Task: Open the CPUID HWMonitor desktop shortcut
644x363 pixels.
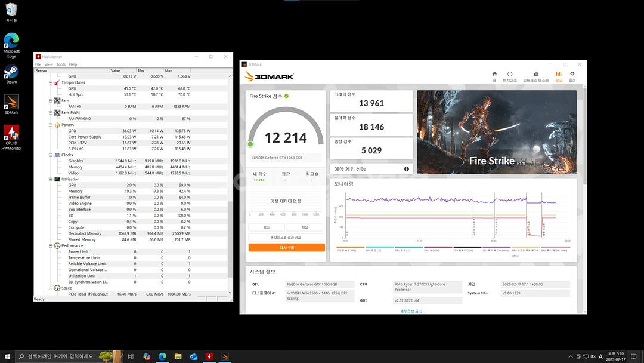Action: click(x=11, y=138)
